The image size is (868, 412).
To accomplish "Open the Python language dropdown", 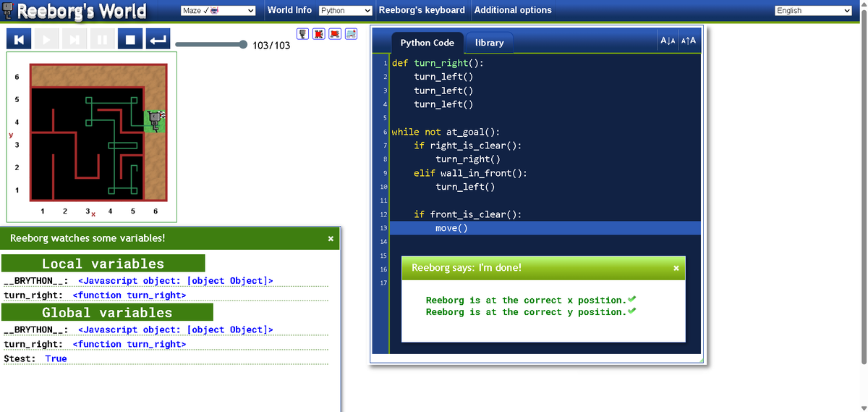I will tap(346, 10).
